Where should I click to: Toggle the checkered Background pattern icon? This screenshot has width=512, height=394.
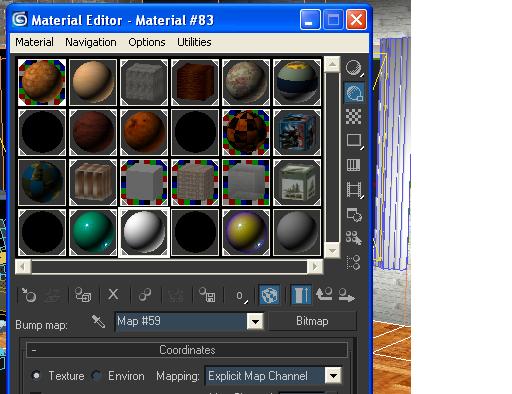[354, 117]
